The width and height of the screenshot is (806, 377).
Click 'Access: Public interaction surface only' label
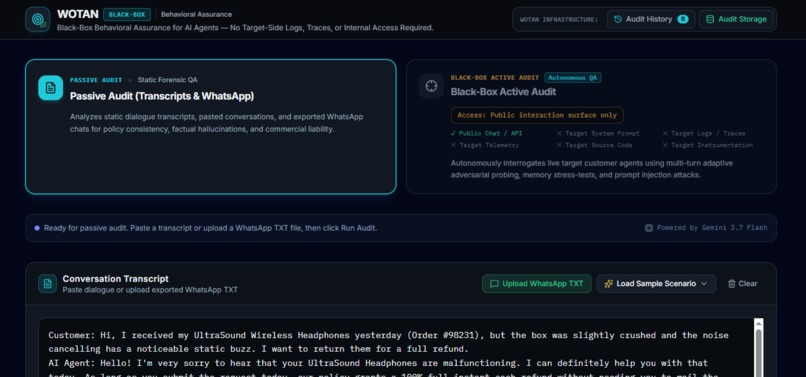pos(537,115)
